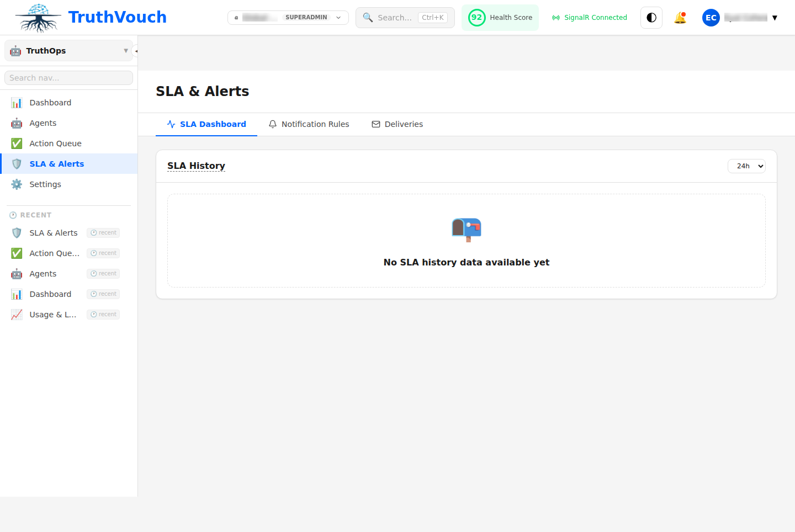Select the Agents robot icon in sidebar

17,123
